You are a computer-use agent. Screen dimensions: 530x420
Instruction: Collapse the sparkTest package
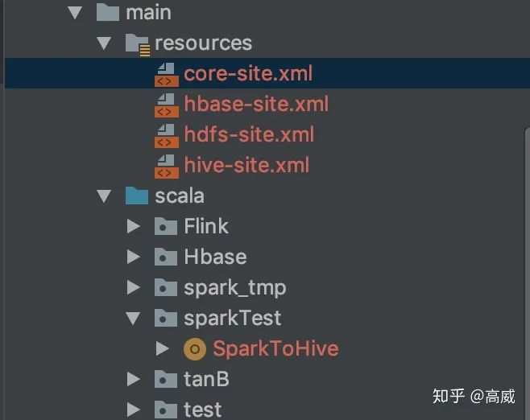[133, 319]
